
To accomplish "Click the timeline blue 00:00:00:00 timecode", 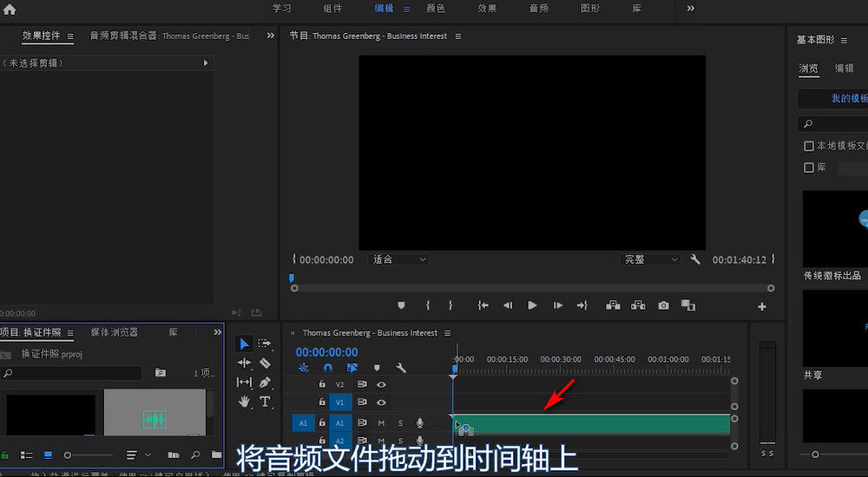I will tap(326, 352).
